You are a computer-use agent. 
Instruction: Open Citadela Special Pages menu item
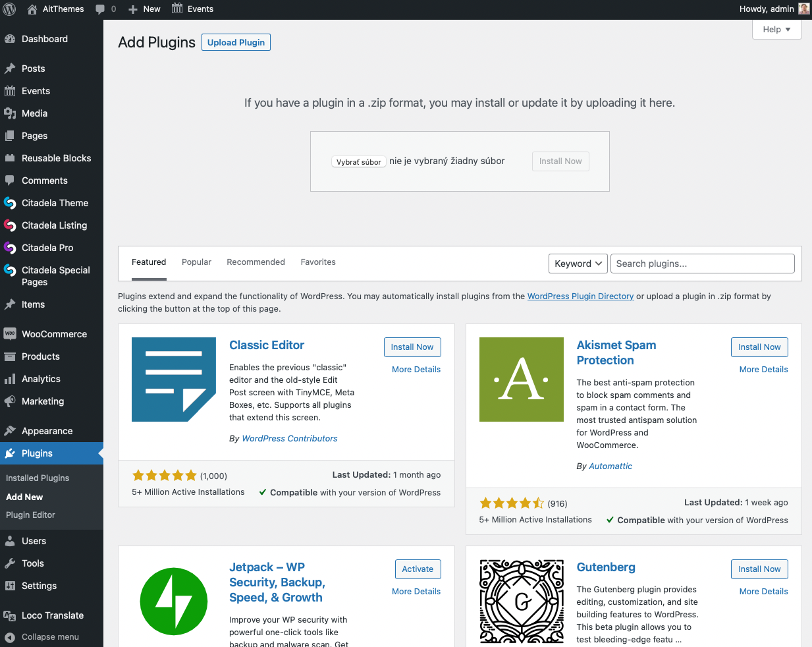51,276
